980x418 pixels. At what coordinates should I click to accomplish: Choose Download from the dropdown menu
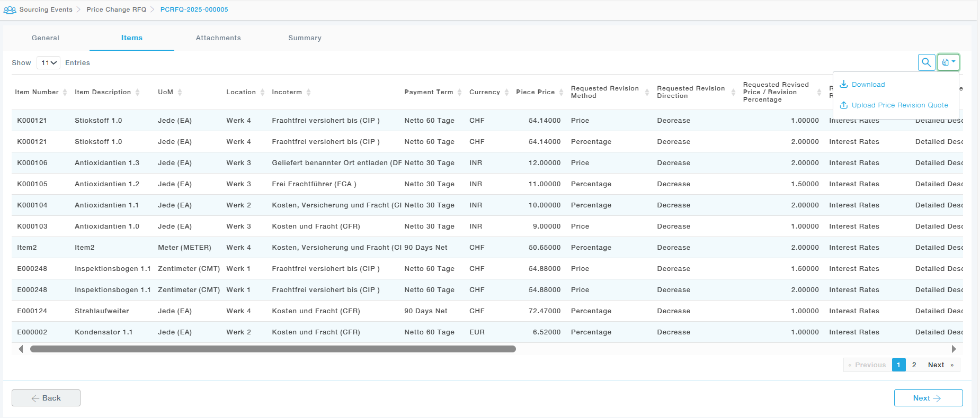point(868,85)
